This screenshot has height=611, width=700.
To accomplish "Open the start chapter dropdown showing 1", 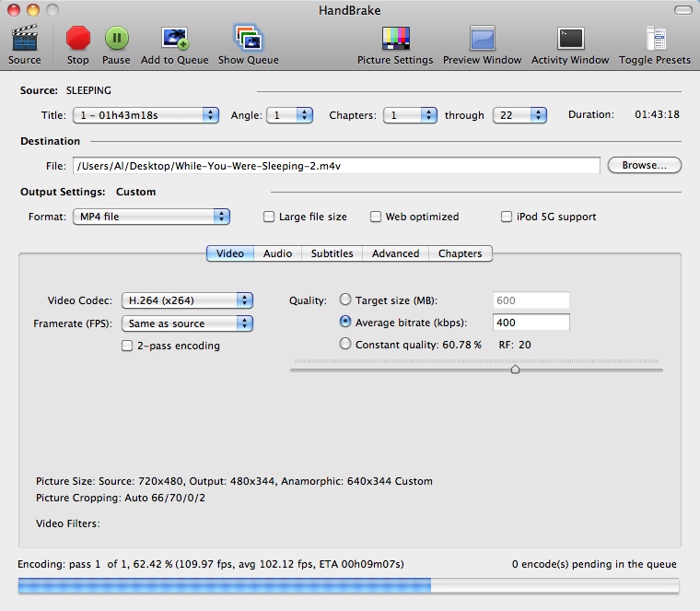I will 410,115.
